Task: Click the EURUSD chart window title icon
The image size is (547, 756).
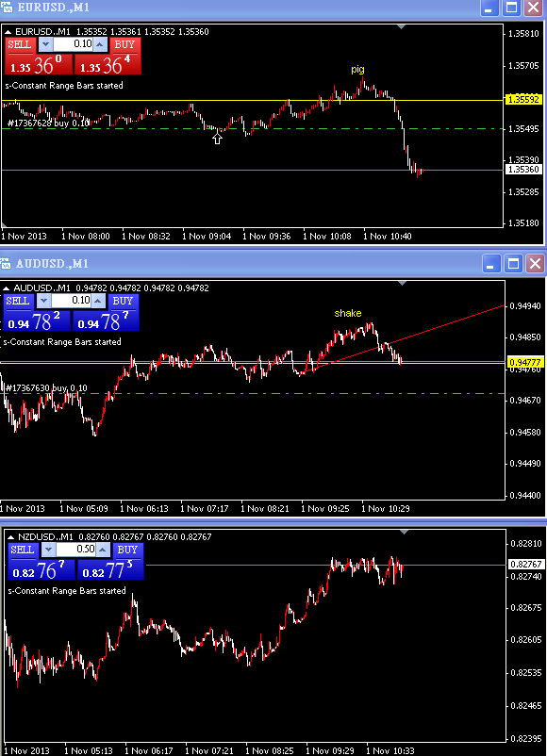Action: click(x=7, y=8)
